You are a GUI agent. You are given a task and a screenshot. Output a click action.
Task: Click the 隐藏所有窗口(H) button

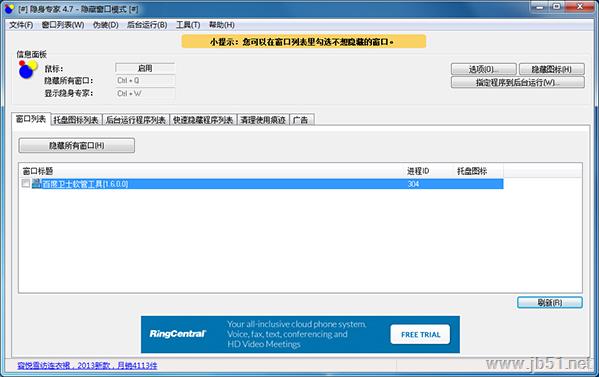click(76, 146)
